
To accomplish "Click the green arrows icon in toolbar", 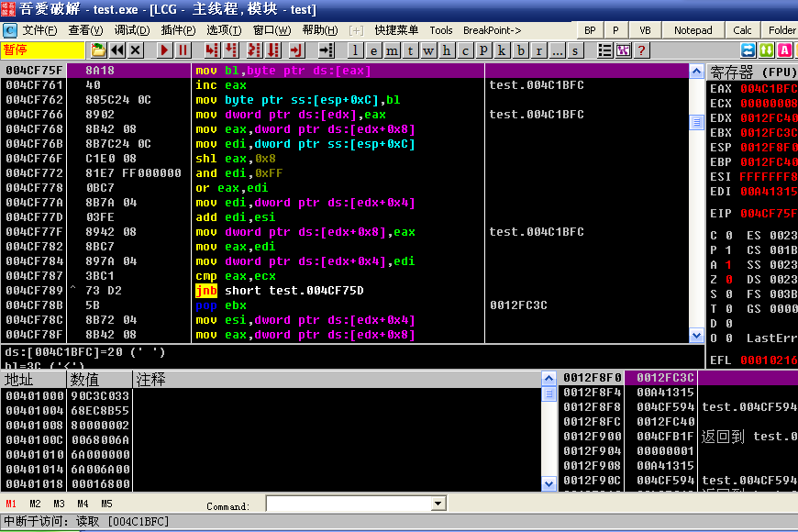I will (766, 50).
